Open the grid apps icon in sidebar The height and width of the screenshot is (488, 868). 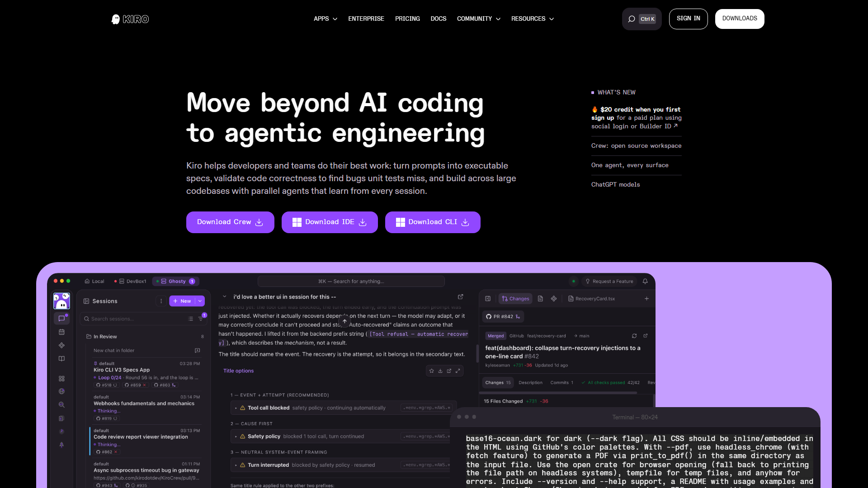[x=61, y=379]
